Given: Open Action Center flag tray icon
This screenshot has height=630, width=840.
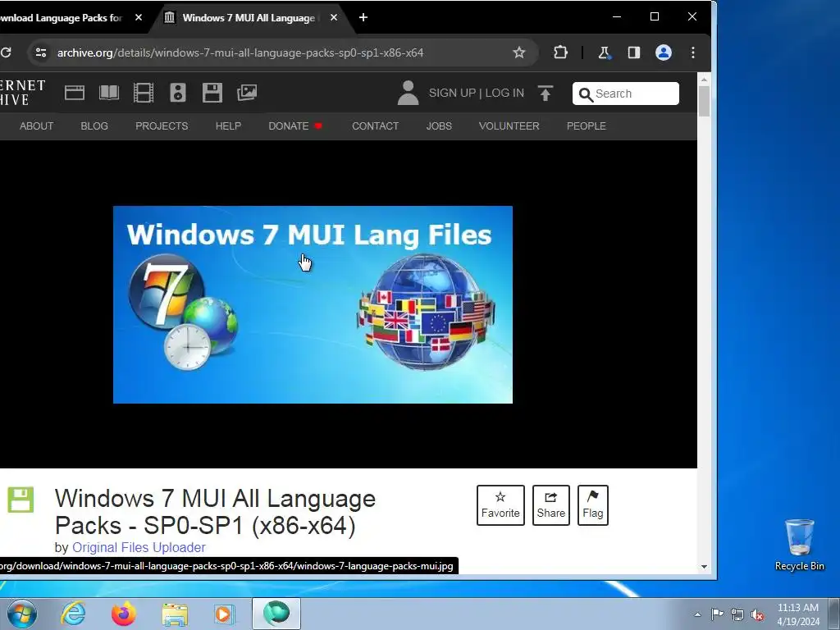Looking at the screenshot, I should [717, 614].
